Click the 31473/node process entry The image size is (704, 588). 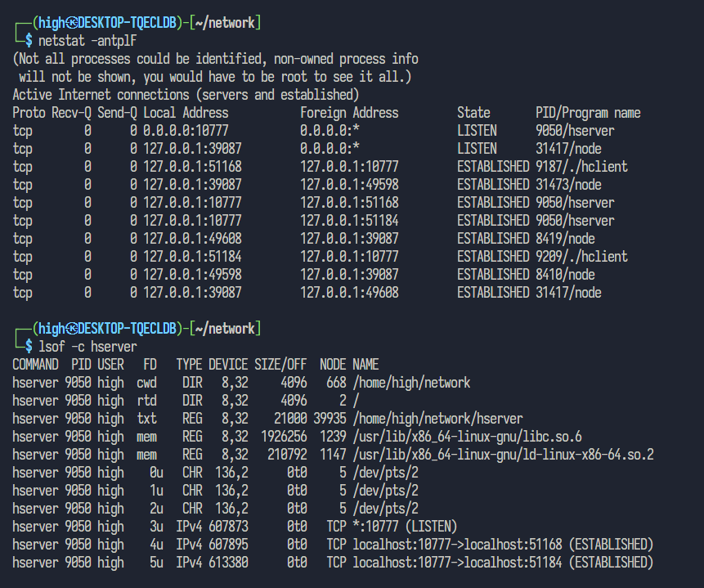coord(568,185)
